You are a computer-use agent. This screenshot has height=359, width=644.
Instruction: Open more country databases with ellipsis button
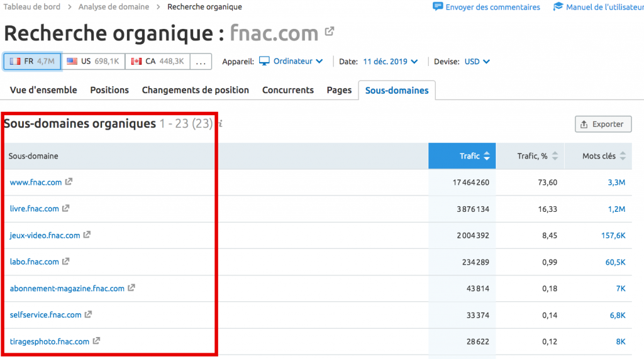[201, 62]
